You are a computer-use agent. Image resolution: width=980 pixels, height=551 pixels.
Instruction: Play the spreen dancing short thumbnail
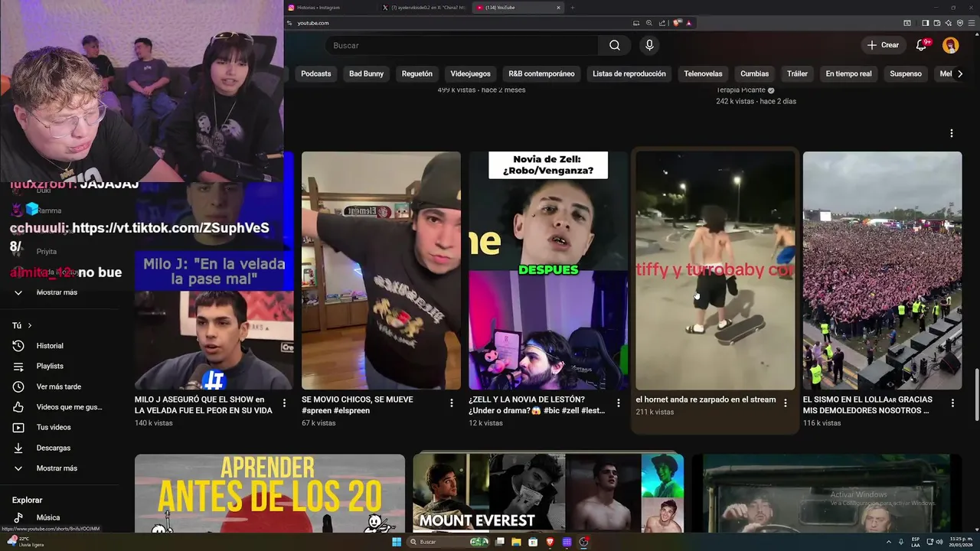point(381,270)
